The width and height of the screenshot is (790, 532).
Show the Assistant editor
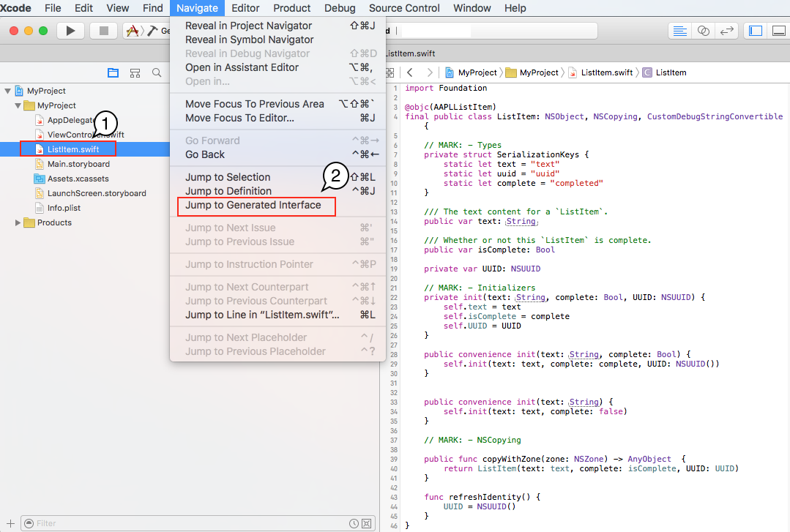coord(703,31)
